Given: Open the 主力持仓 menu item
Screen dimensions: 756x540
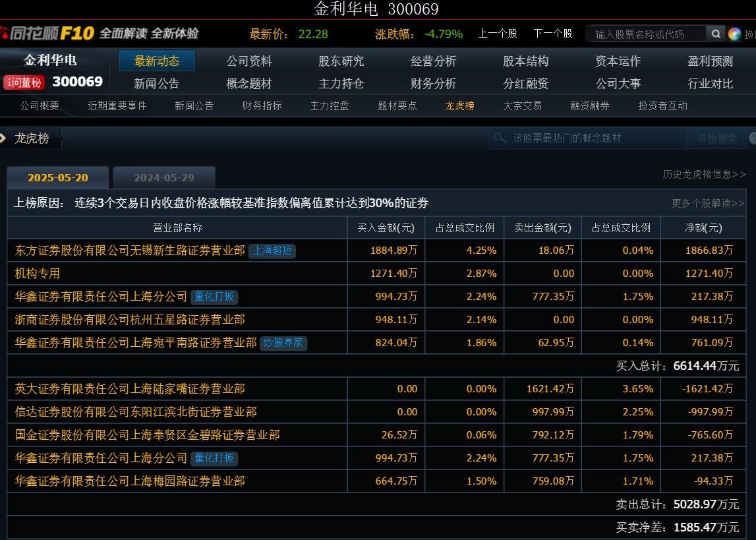Looking at the screenshot, I should click(x=341, y=84).
